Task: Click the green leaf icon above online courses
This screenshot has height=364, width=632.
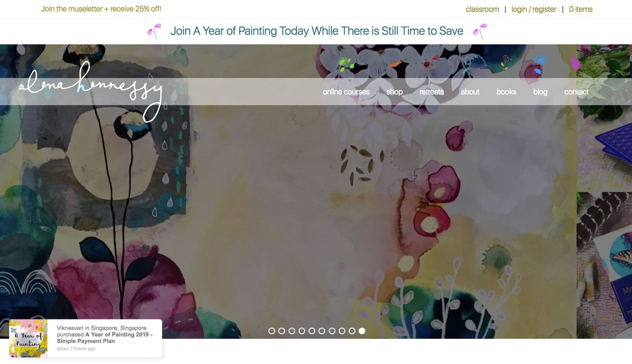Action: [346, 65]
